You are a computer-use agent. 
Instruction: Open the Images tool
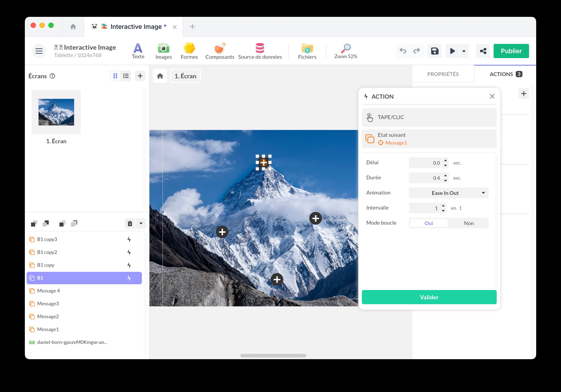coord(163,51)
